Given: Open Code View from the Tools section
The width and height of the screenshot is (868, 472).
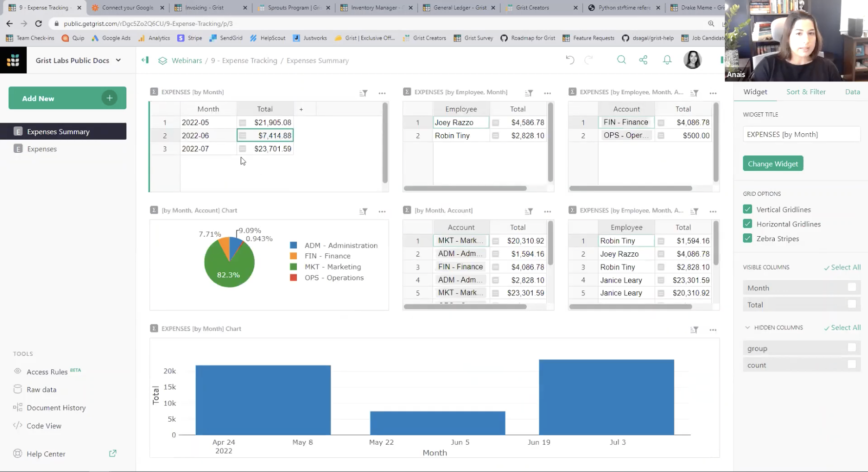Looking at the screenshot, I should coord(43,425).
